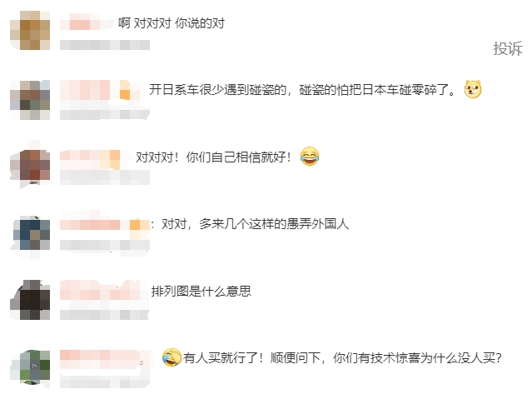Open avatar beside 有人买就行了 comment

[30, 367]
